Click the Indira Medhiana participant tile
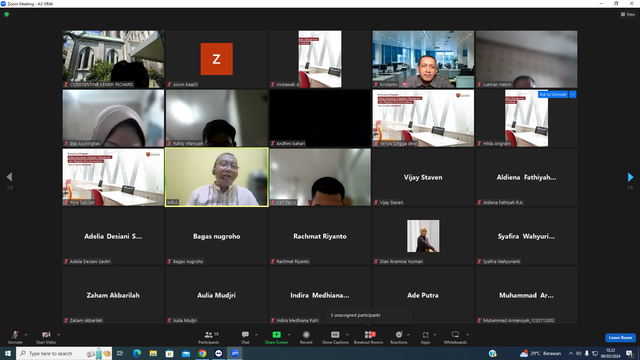This screenshot has width=640, height=360. [x=320, y=295]
